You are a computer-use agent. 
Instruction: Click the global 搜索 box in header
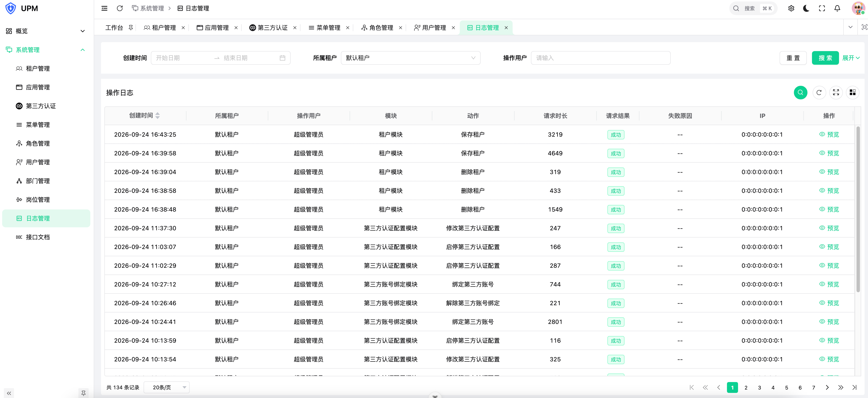coord(753,9)
